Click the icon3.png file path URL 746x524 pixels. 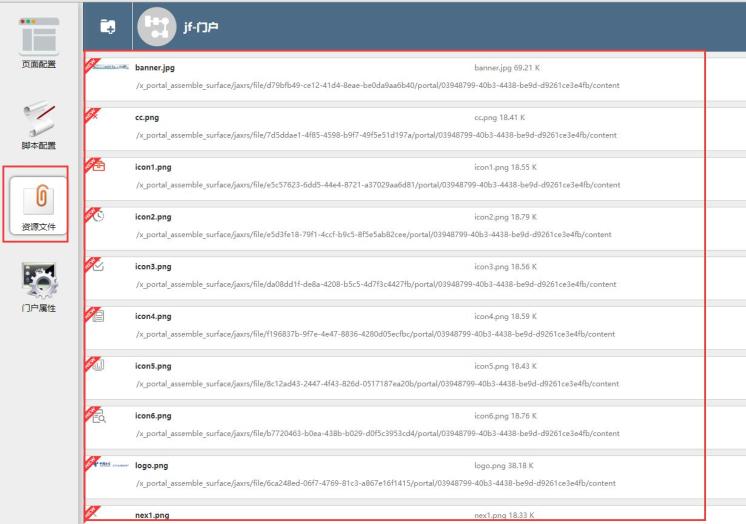click(x=376, y=285)
